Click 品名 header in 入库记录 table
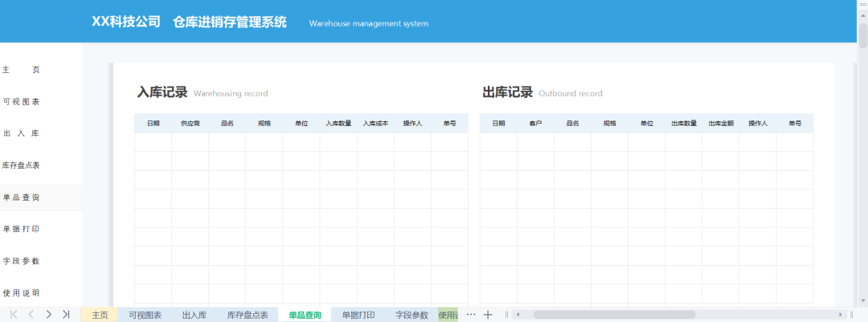This screenshot has width=868, height=322. click(227, 124)
